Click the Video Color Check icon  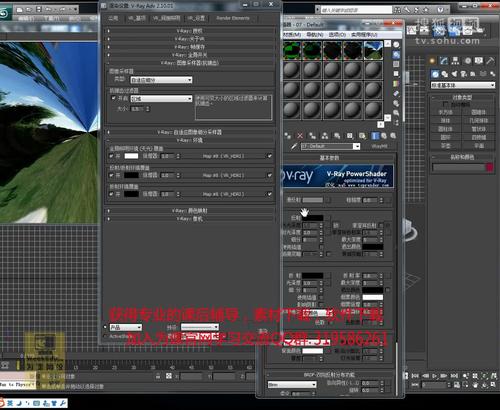[x=396, y=83]
